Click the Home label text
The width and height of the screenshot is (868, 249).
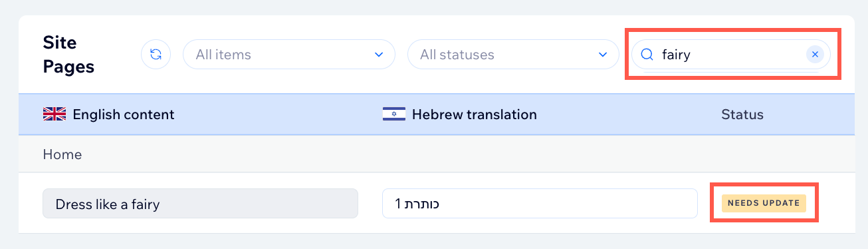click(62, 154)
